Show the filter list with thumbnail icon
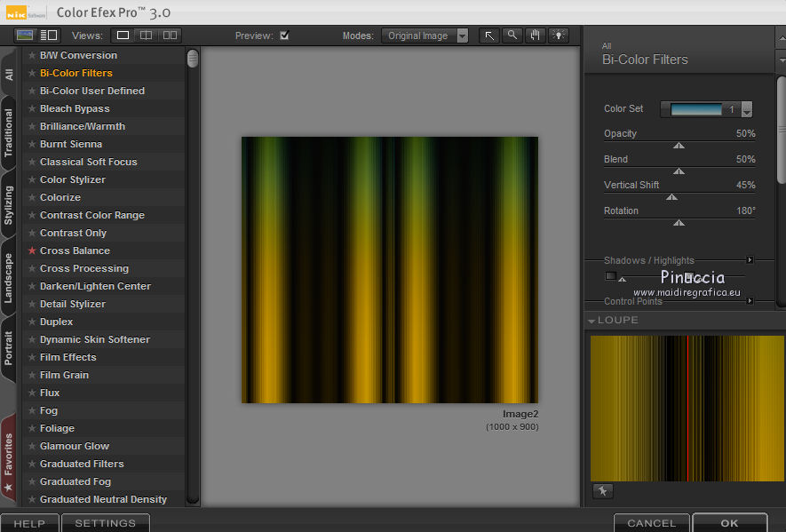 tap(25, 36)
